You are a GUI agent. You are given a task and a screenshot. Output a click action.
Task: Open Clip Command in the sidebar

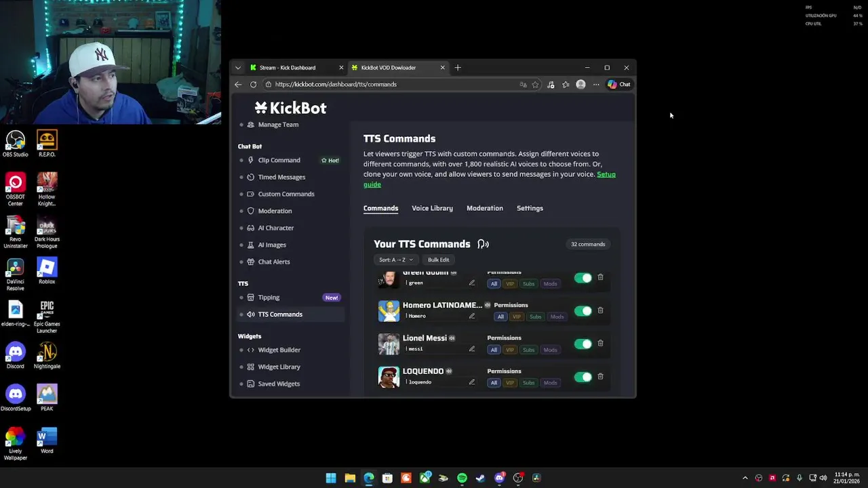pyautogui.click(x=279, y=160)
